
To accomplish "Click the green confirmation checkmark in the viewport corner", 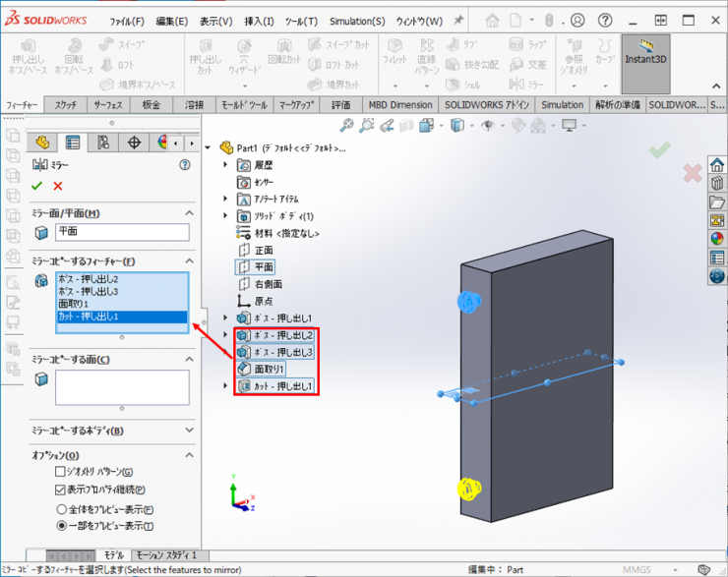I will point(659,149).
